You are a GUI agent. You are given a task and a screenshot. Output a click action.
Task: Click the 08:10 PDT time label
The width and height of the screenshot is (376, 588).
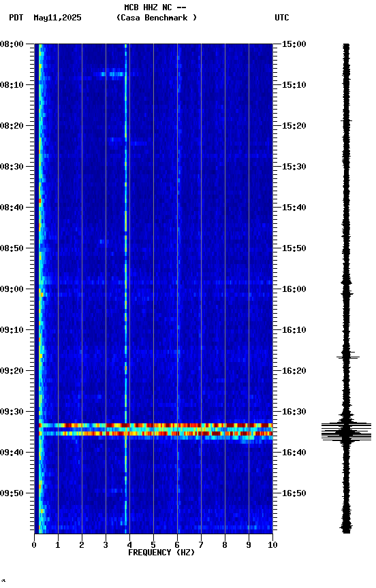coord(12,85)
